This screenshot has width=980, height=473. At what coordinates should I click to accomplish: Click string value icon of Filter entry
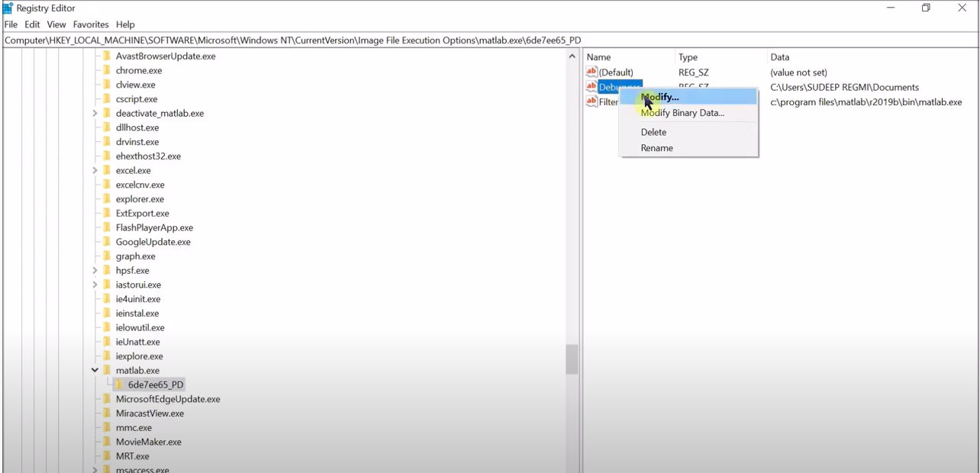pos(592,101)
